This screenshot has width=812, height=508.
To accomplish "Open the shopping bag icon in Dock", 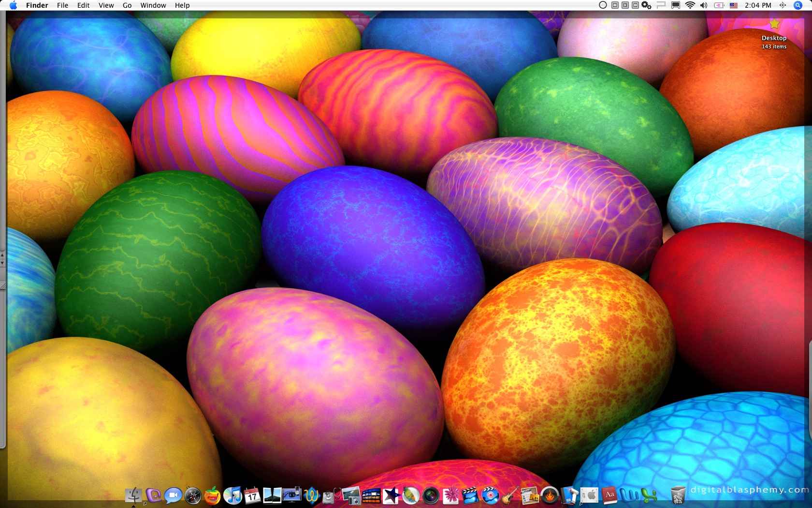I will tap(332, 495).
